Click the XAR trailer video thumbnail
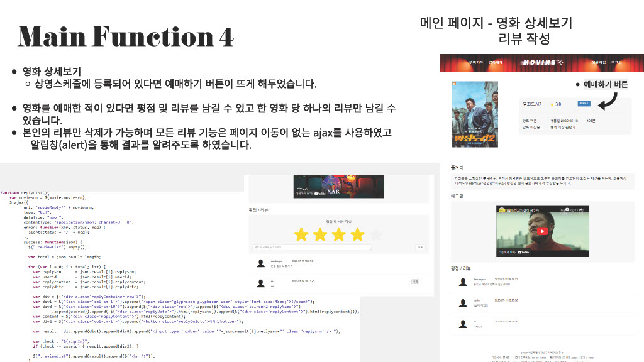The width and height of the screenshot is (644, 362). pyautogui.click(x=339, y=186)
